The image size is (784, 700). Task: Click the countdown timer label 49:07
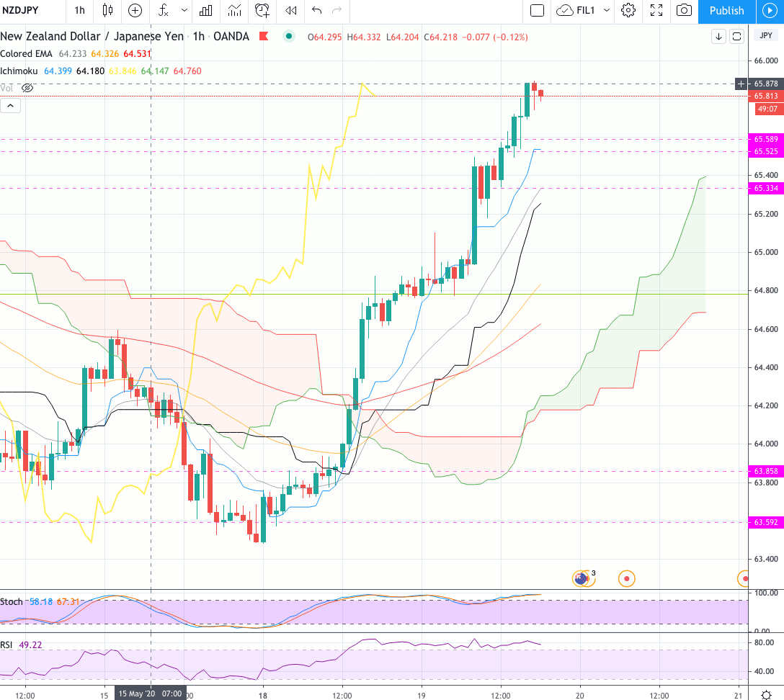[767, 109]
